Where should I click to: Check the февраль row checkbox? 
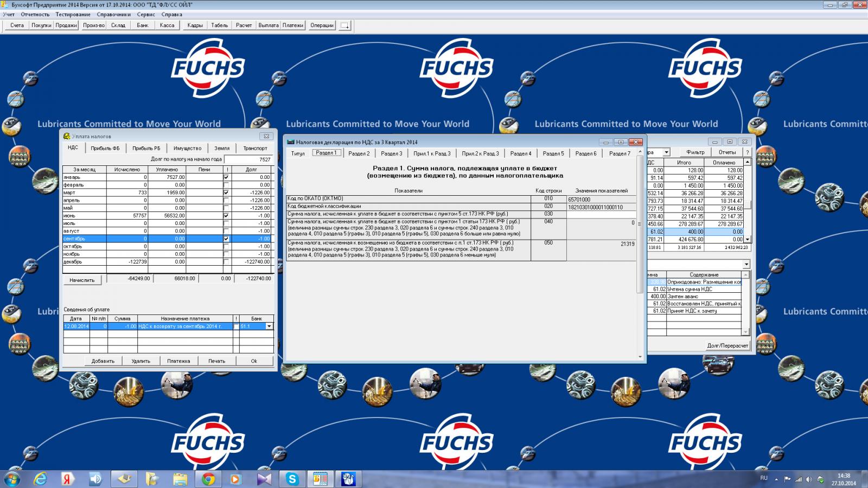226,185
